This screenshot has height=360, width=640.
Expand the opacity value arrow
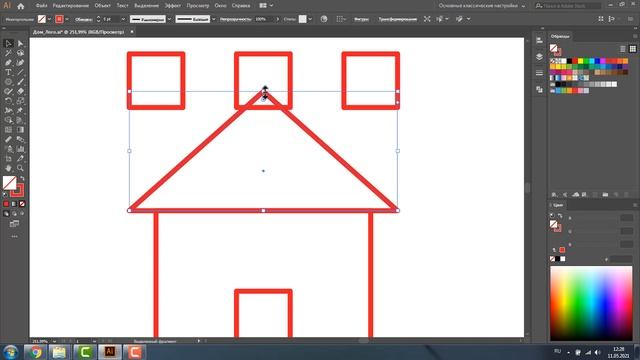(278, 19)
